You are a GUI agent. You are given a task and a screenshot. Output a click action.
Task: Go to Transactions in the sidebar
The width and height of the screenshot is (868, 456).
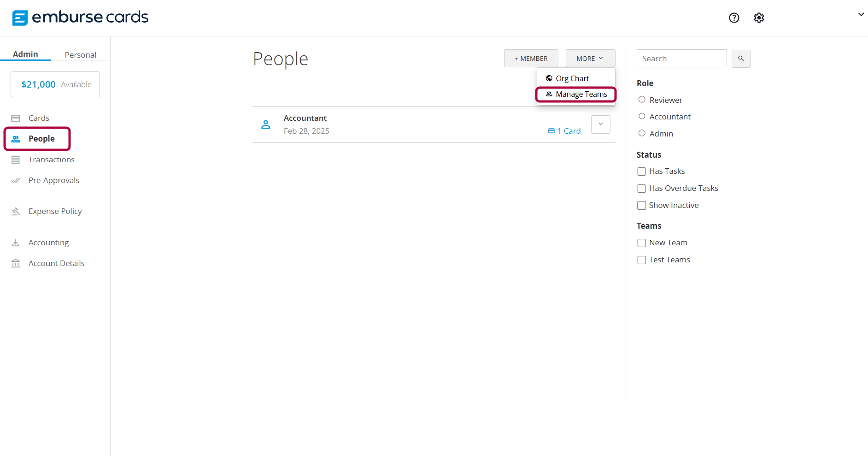(x=51, y=160)
